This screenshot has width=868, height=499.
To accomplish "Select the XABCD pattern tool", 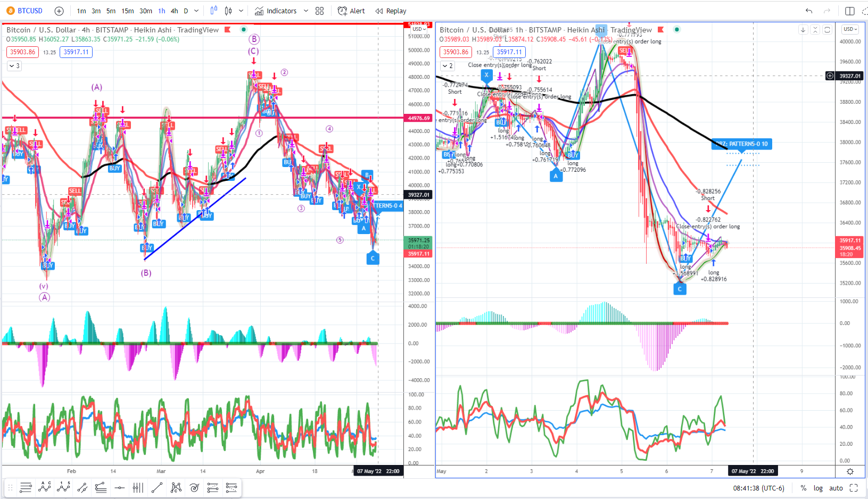I will click(x=176, y=488).
